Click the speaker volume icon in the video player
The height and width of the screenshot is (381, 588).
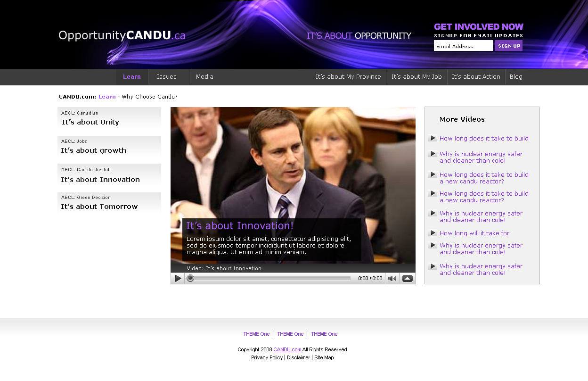click(392, 278)
